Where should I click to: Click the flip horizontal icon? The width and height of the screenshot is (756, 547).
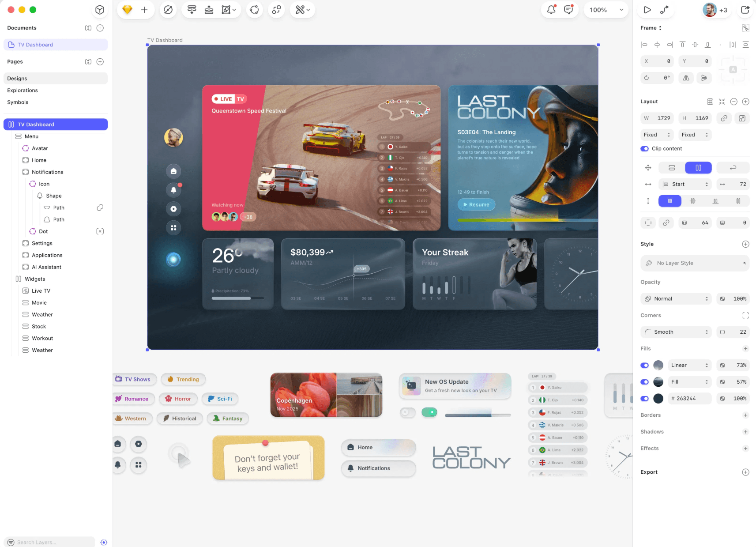(686, 78)
